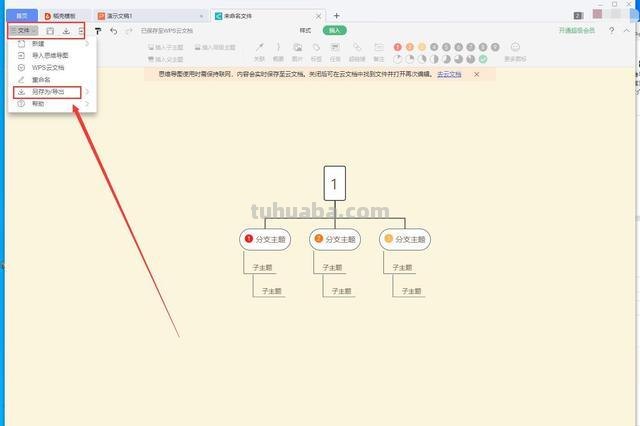Screen dimensions: 640x426
Task: Expand the 新建 submenu arrow
Action: [87, 44]
